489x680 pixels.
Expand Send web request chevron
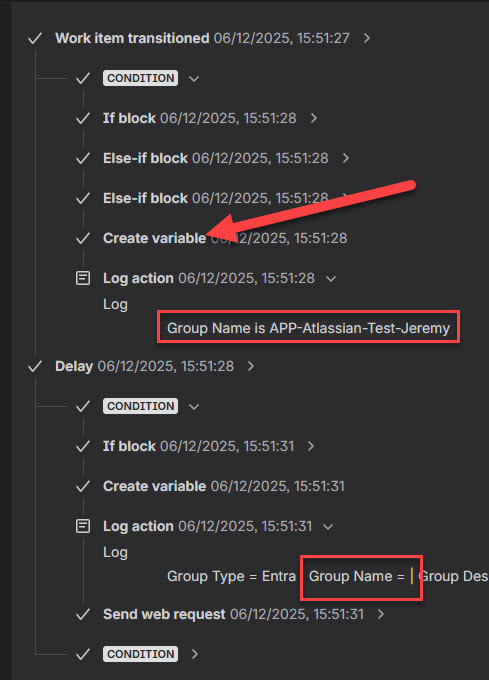point(381,614)
